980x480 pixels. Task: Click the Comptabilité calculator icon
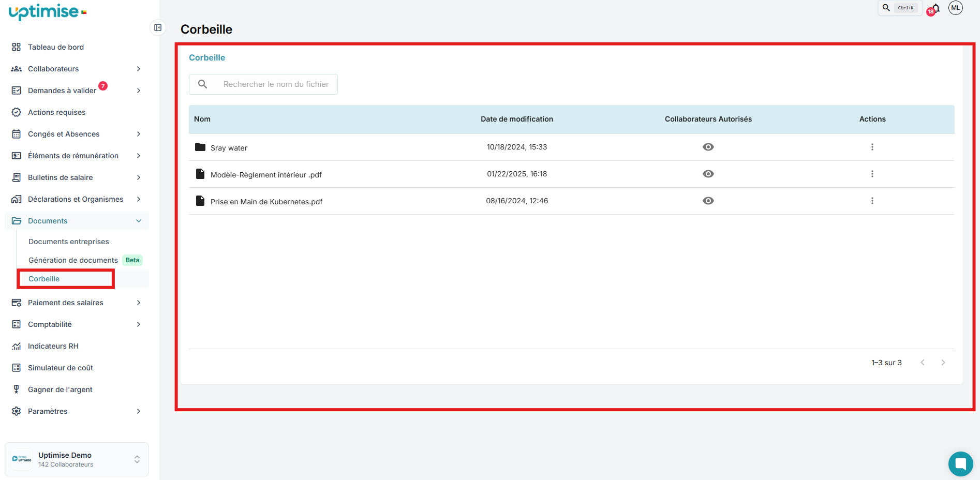pyautogui.click(x=17, y=324)
